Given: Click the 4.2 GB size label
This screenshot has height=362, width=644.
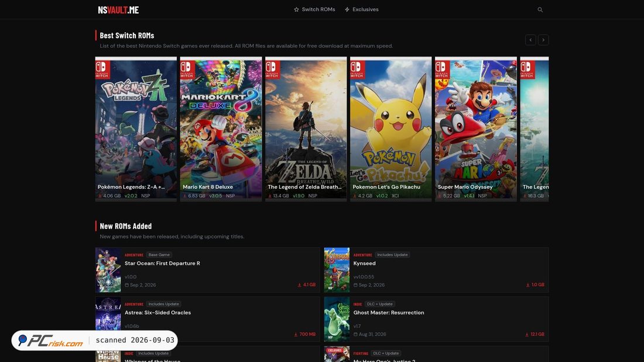Looking at the screenshot, I should [x=365, y=196].
